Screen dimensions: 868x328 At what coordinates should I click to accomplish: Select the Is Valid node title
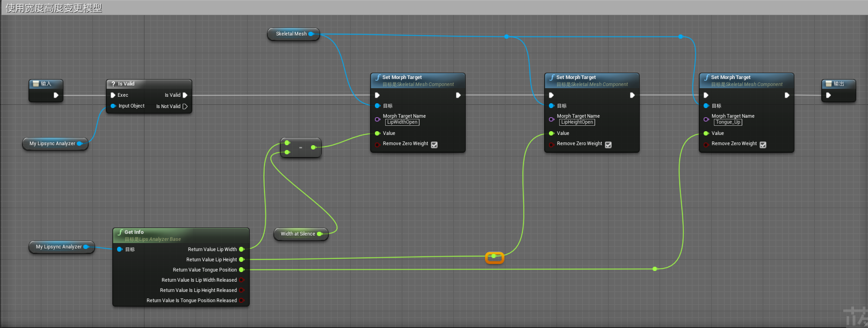coord(126,84)
